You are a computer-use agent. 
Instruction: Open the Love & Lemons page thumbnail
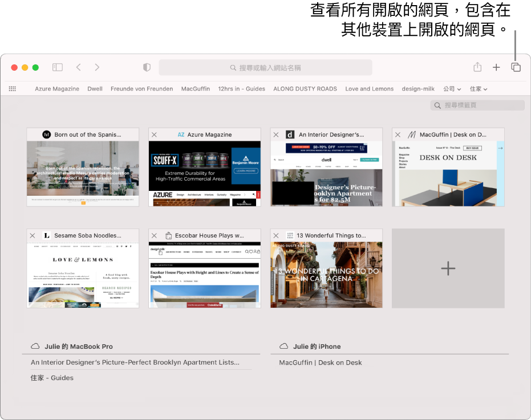pos(83,275)
